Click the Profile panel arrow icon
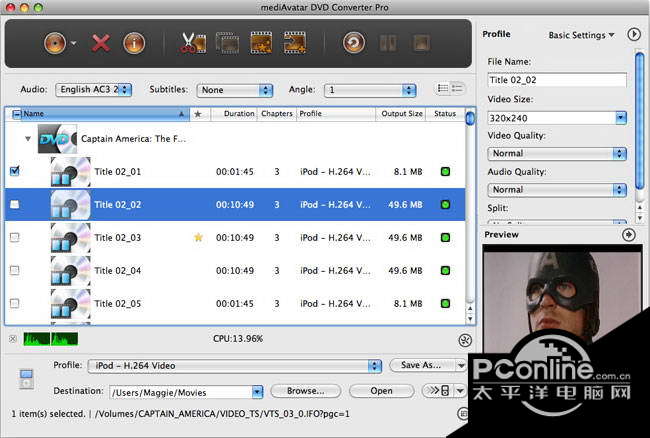Screen dimensions: 650x438 (x=633, y=34)
